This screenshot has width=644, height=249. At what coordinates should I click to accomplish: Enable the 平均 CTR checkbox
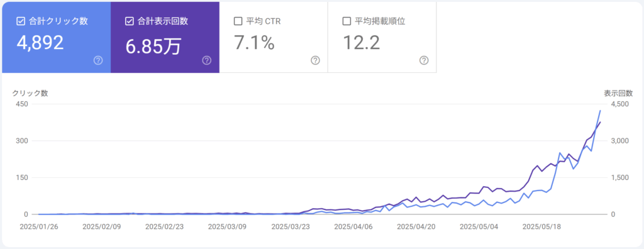point(238,21)
